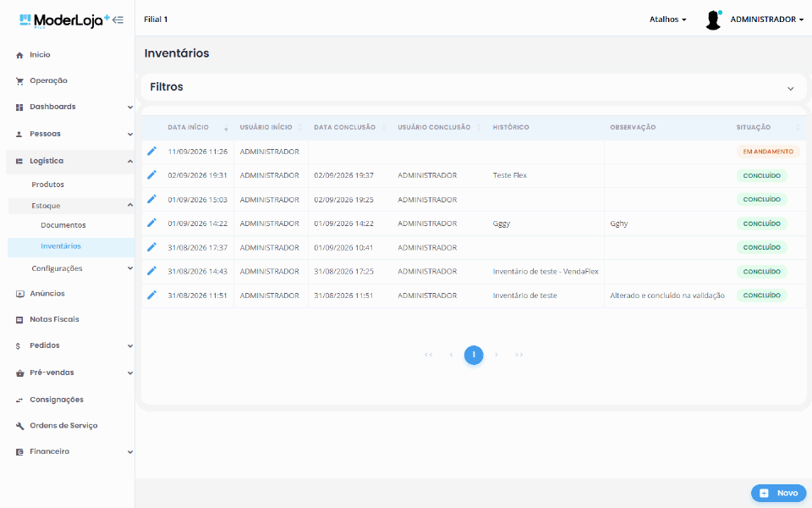Open Produtos in the sidebar
The image size is (812, 508).
click(x=47, y=185)
